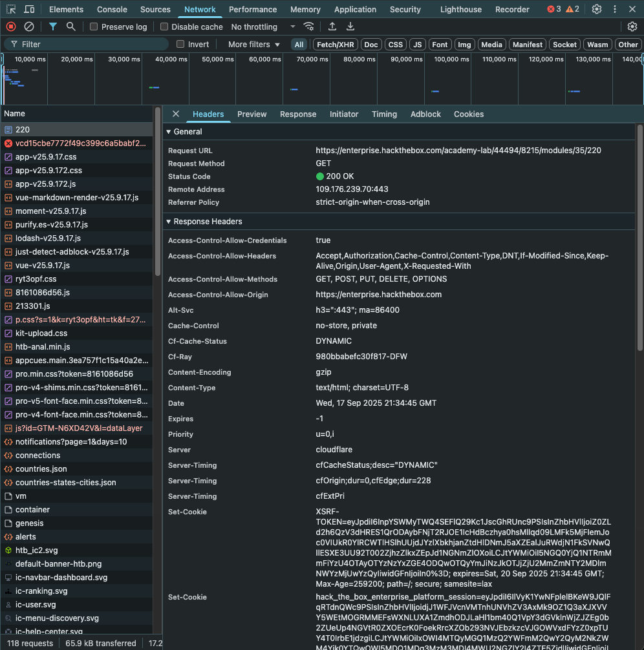
Task: Open the Timing tab in request details
Action: [x=384, y=114]
